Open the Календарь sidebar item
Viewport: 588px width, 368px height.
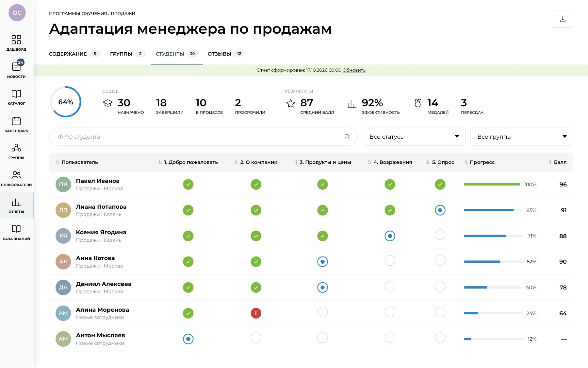coord(16,124)
